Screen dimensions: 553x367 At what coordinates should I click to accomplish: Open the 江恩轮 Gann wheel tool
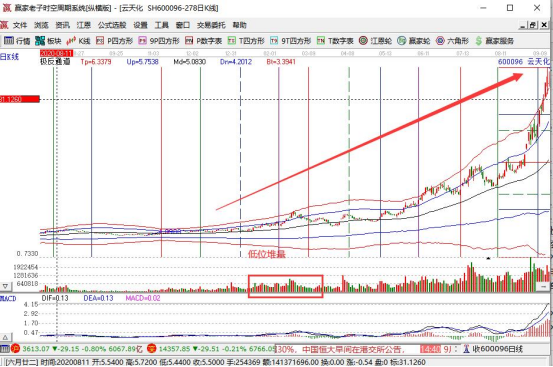click(375, 41)
